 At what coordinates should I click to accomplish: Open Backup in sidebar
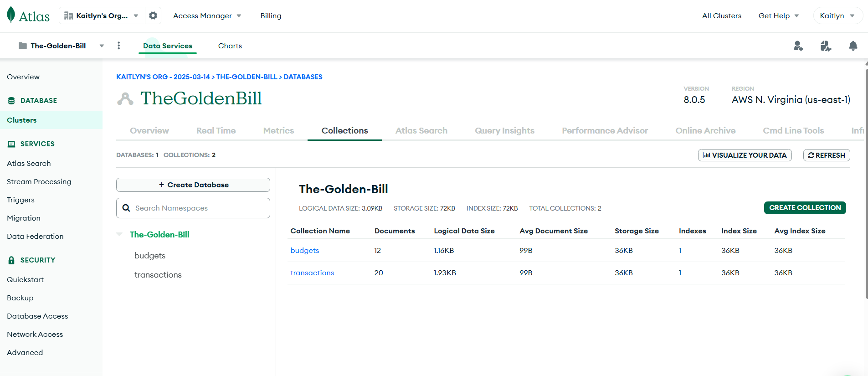click(20, 298)
